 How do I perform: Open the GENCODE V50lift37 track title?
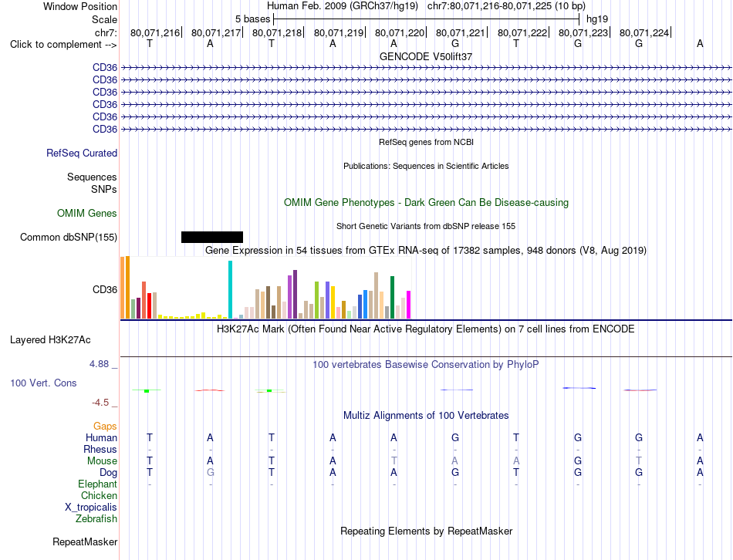coord(426,56)
